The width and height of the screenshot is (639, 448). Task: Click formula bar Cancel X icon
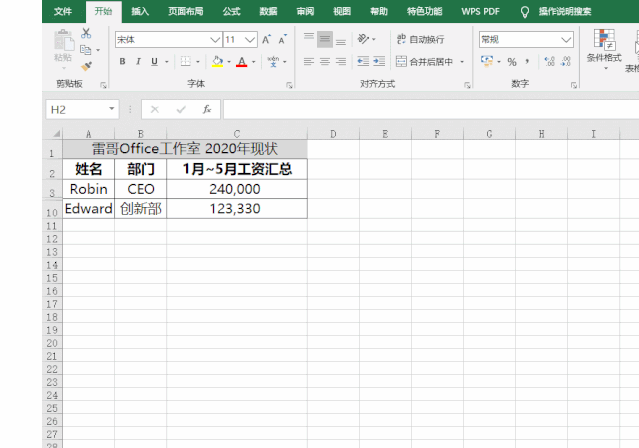point(155,109)
